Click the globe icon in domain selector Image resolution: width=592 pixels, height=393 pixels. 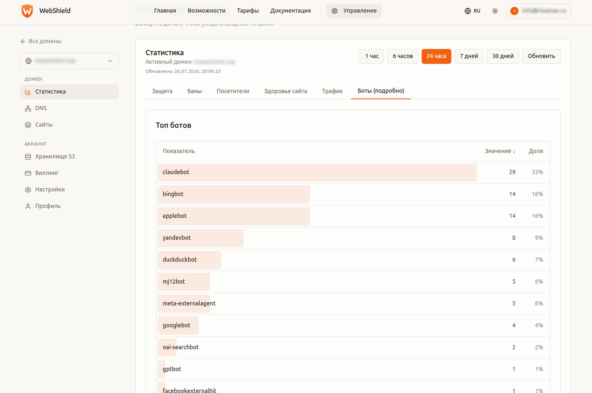28,61
